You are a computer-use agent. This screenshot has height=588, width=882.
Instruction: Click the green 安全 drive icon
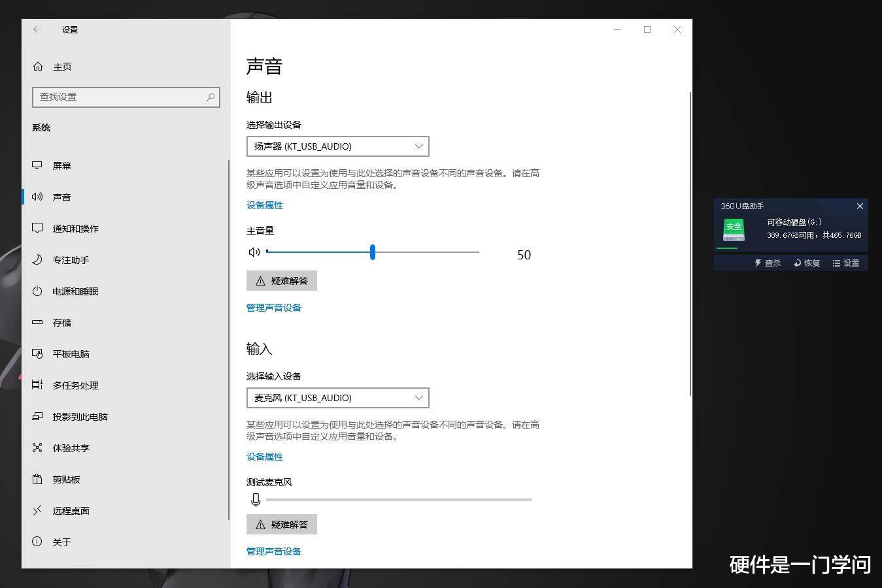[734, 230]
